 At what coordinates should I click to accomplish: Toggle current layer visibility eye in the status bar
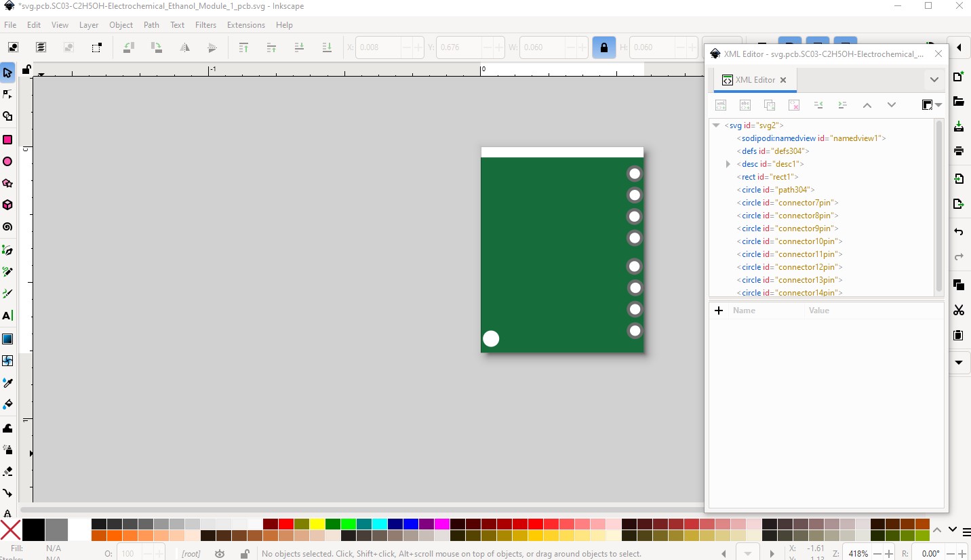coord(220,554)
